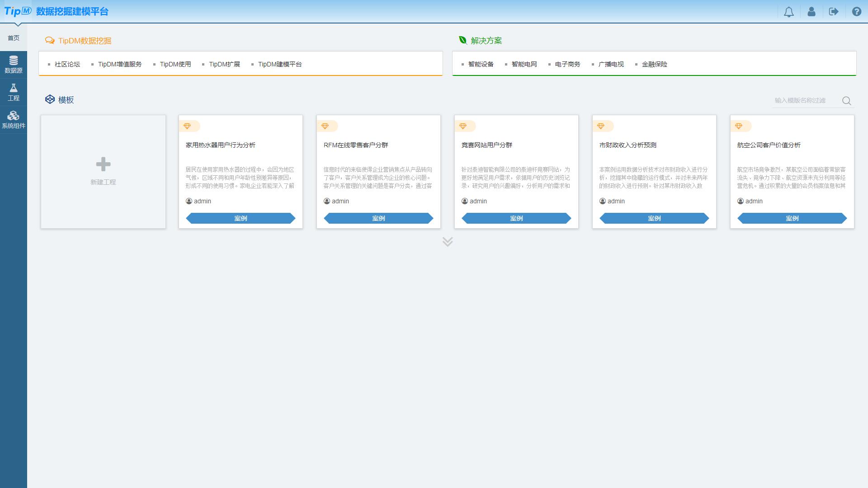The width and height of the screenshot is (868, 488).
Task: Expand more templates with double chevron
Action: (x=448, y=242)
